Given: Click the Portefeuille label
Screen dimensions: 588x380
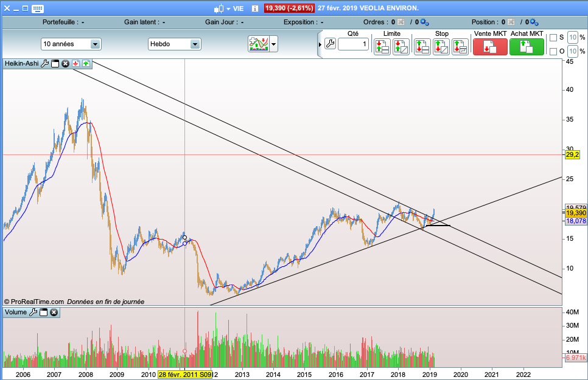Looking at the screenshot, I should tap(60, 22).
